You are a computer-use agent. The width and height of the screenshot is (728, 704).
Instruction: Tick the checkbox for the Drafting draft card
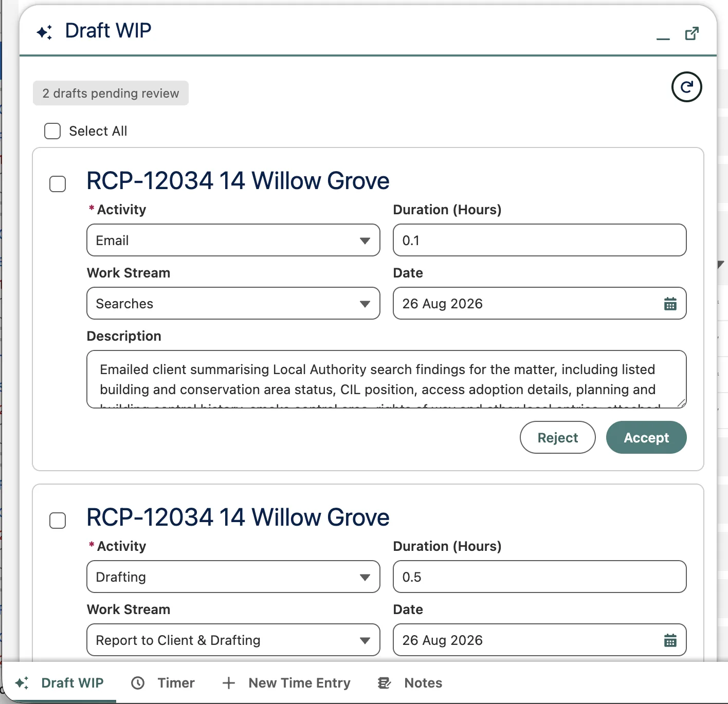click(x=58, y=520)
